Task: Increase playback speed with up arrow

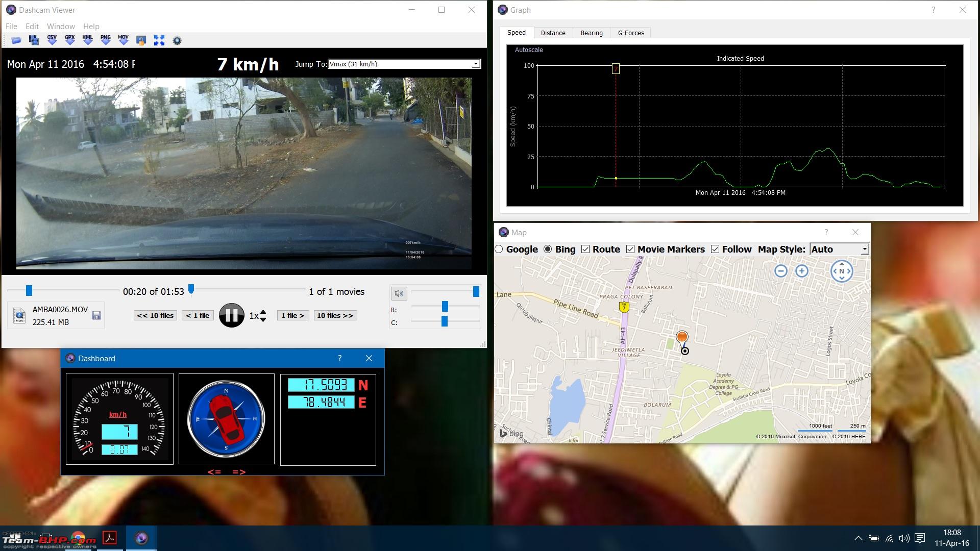Action: [x=263, y=312]
